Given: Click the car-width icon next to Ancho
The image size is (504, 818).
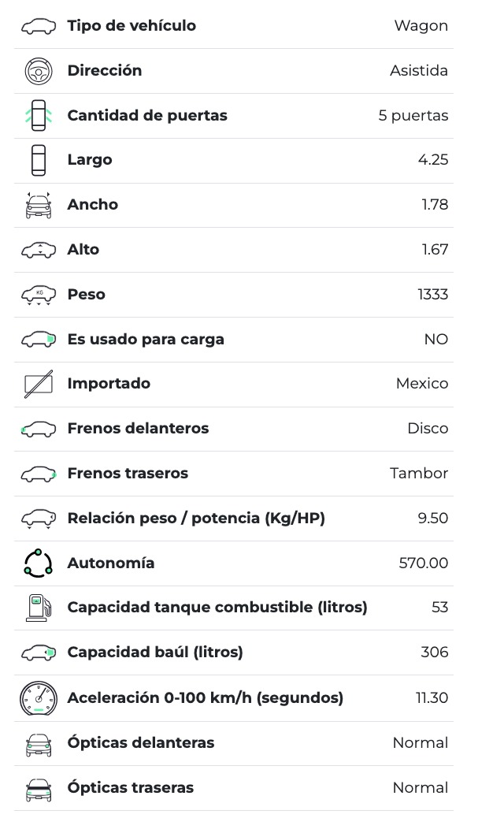Looking at the screenshot, I should point(39,205).
